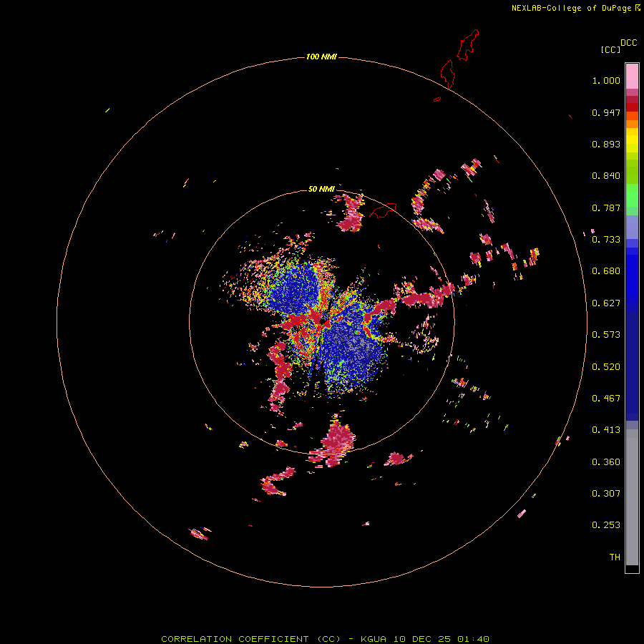Click the 100 NMI range ring label
This screenshot has height=644, width=644.
(x=321, y=57)
